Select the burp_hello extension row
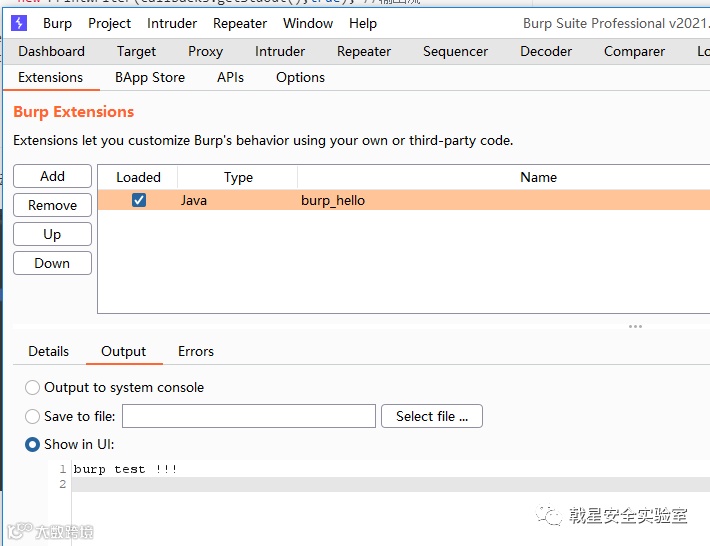This screenshot has width=710, height=546. [x=404, y=200]
